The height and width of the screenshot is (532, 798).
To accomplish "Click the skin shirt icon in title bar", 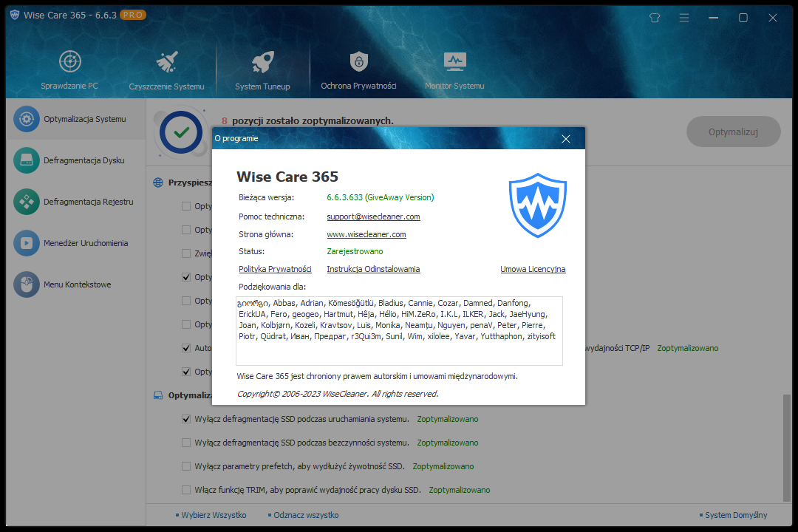I will click(x=655, y=18).
